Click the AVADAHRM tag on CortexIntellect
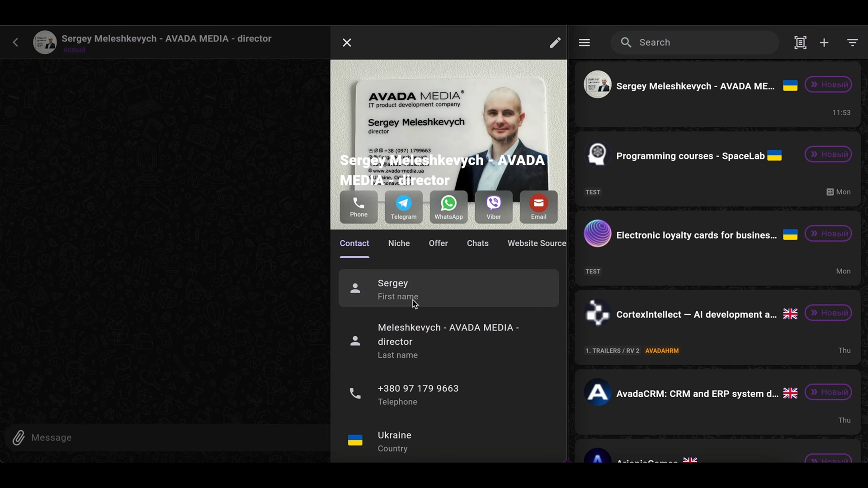 tap(662, 351)
